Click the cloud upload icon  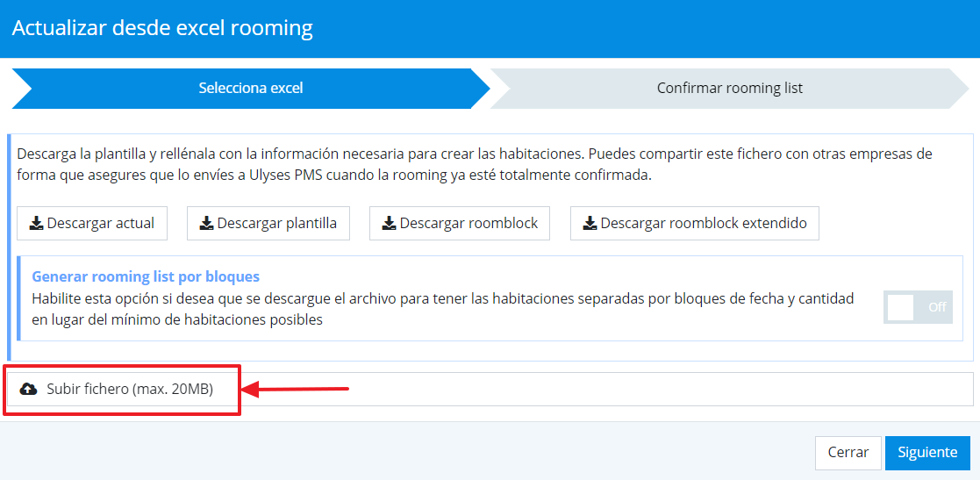tap(28, 389)
